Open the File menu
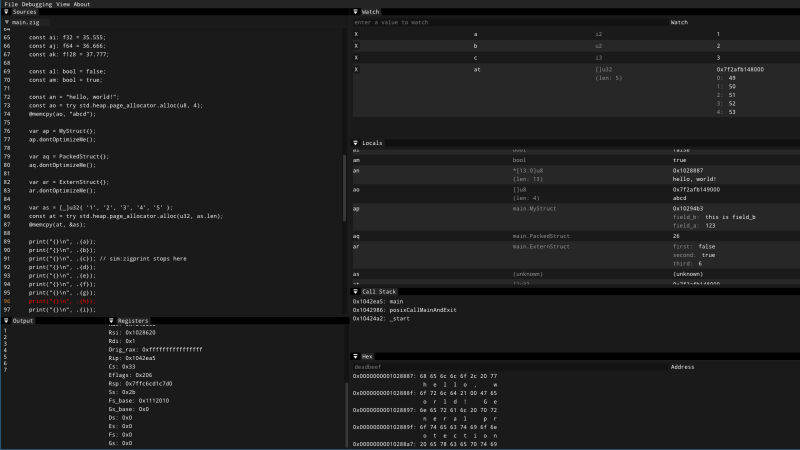800x450 pixels. [x=11, y=4]
